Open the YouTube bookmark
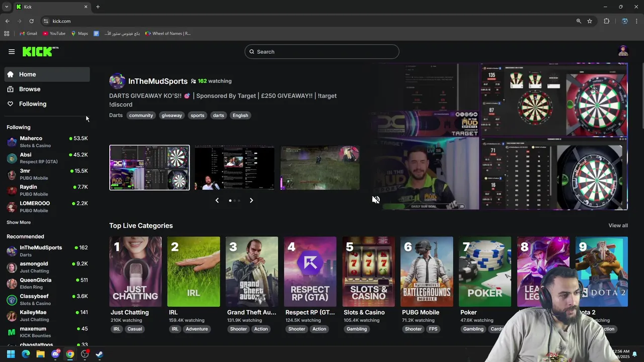Viewport: 644px width, 362px height. click(x=54, y=34)
